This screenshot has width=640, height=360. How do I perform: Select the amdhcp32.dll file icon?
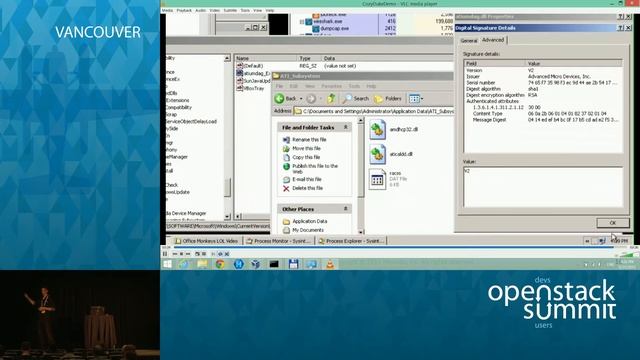click(x=378, y=130)
